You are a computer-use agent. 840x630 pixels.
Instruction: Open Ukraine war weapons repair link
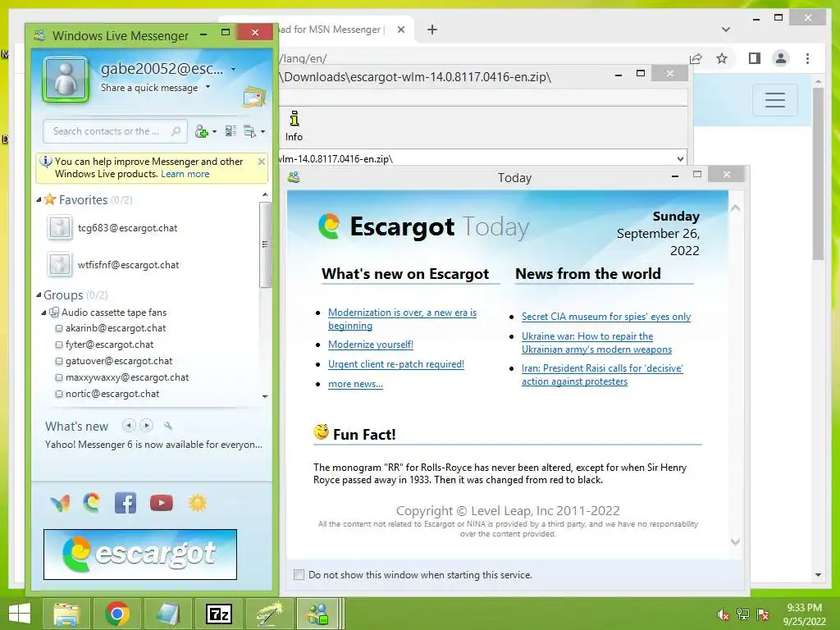pyautogui.click(x=596, y=343)
